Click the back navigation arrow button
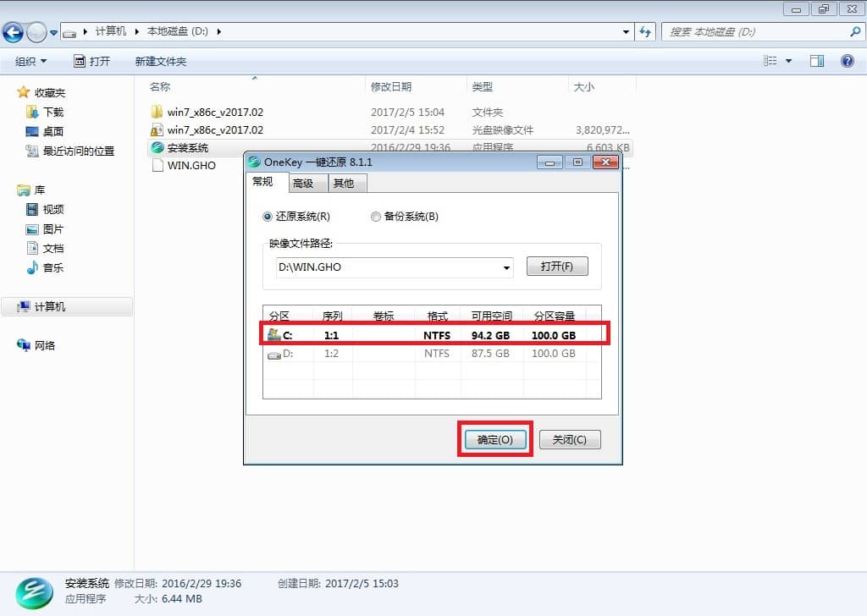The height and width of the screenshot is (616, 867). (14, 32)
